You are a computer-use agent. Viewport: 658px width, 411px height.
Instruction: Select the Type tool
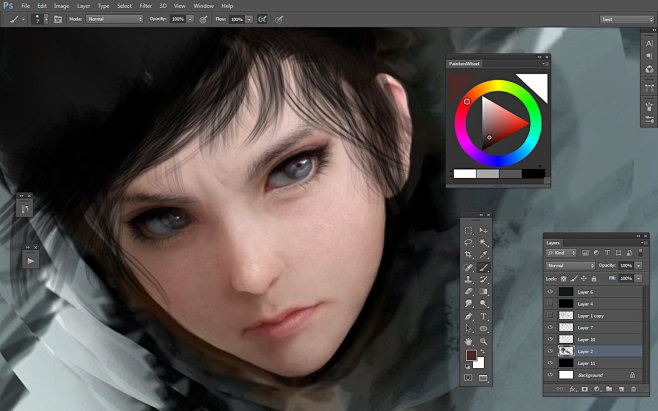[483, 316]
